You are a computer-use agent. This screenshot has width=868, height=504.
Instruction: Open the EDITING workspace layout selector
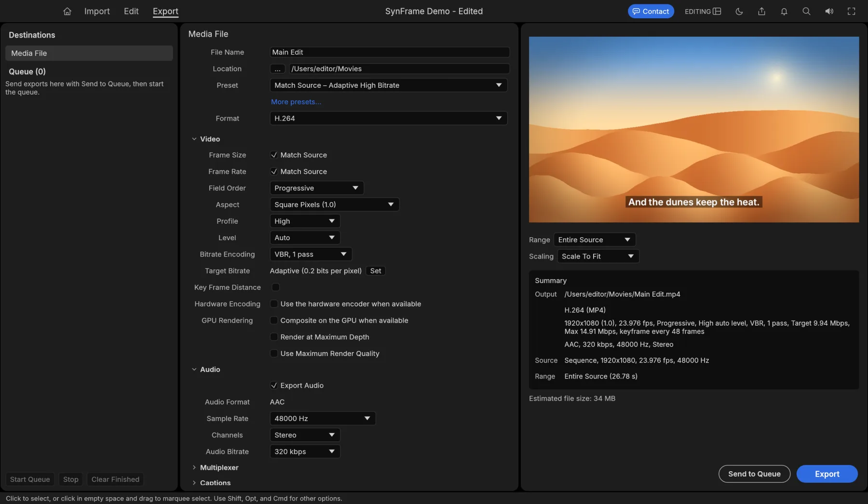pos(703,11)
